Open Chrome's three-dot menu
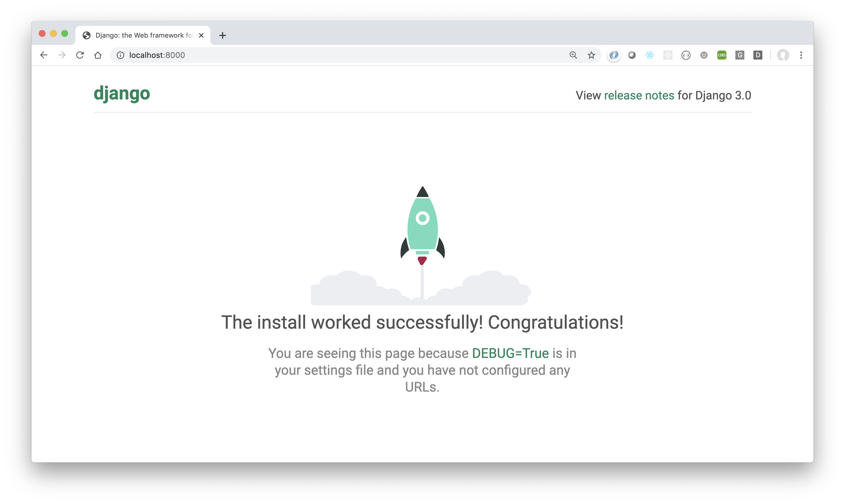The height and width of the screenshot is (504, 845). [x=801, y=55]
